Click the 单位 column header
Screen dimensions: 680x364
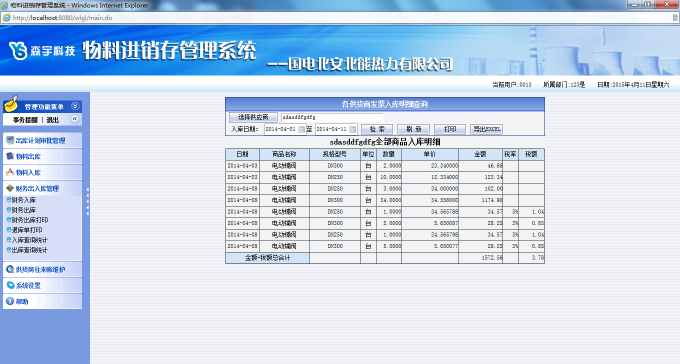[368, 154]
